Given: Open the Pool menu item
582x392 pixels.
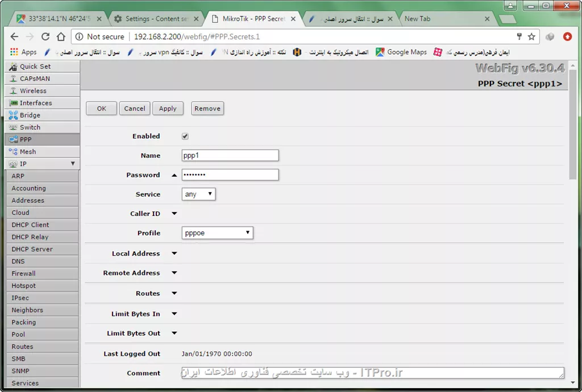Looking at the screenshot, I should click(x=42, y=335).
